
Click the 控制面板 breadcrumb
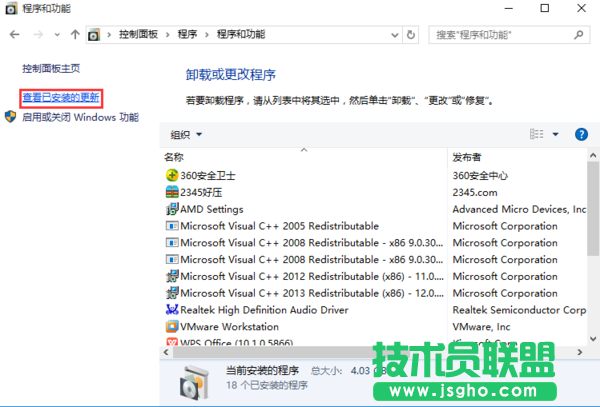pyautogui.click(x=138, y=34)
